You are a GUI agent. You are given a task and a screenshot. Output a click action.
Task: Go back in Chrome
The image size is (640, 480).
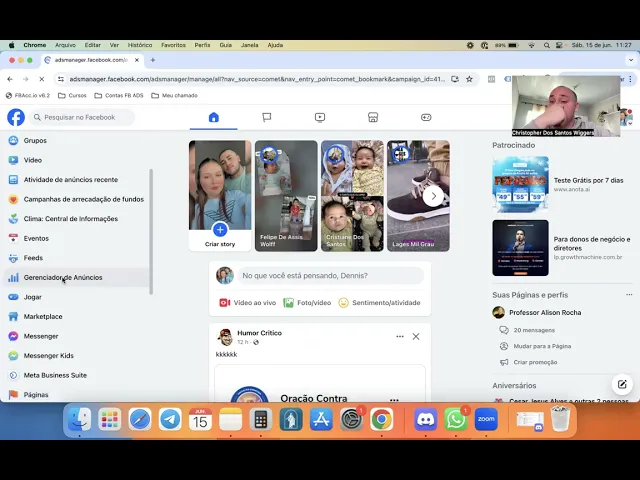(10, 79)
